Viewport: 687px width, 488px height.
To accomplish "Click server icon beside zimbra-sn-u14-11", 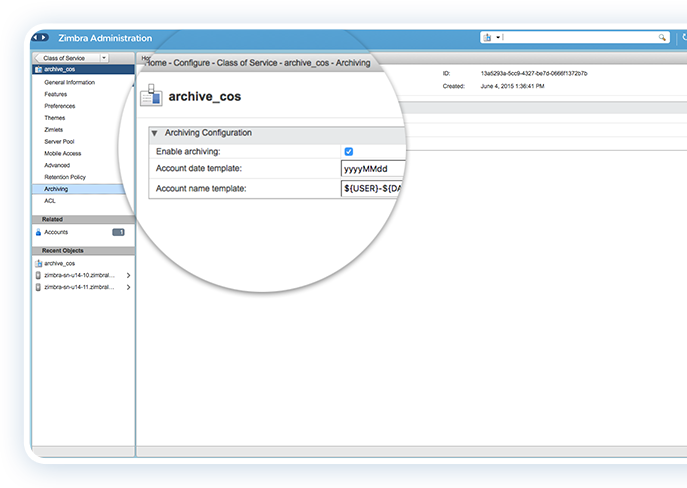I will (38, 287).
